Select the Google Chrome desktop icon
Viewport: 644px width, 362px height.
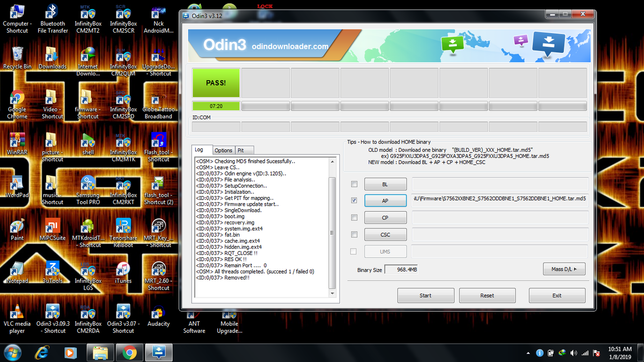coord(17,105)
